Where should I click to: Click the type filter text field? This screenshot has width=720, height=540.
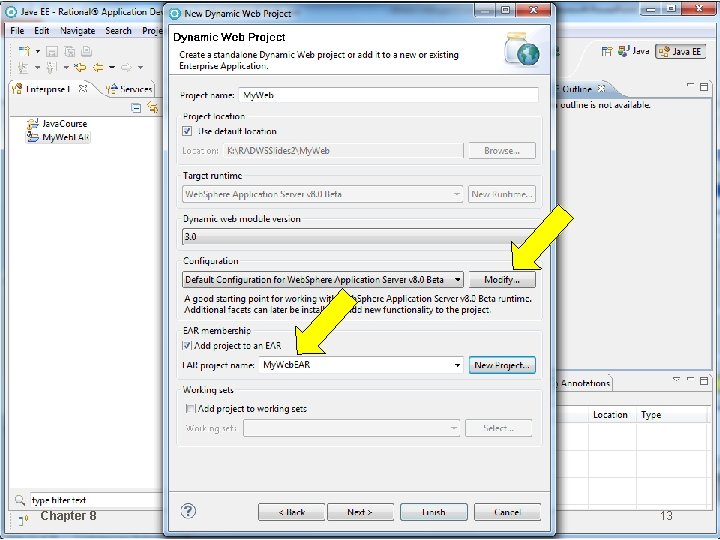tap(96, 500)
